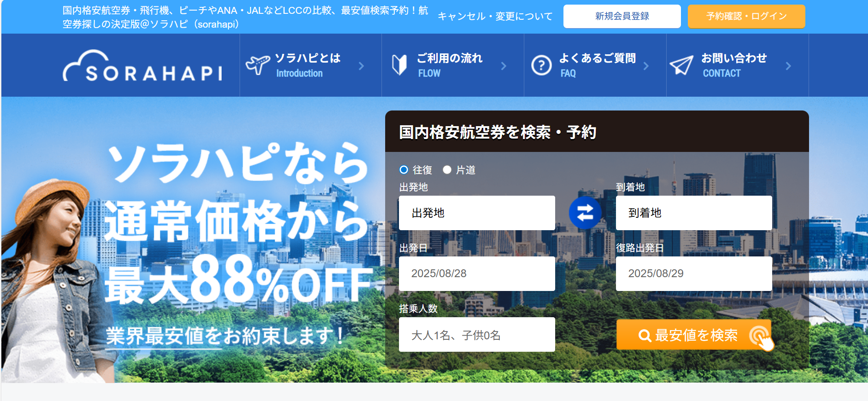Click the 最安値を検索 search button
The image size is (868, 401).
(x=694, y=335)
